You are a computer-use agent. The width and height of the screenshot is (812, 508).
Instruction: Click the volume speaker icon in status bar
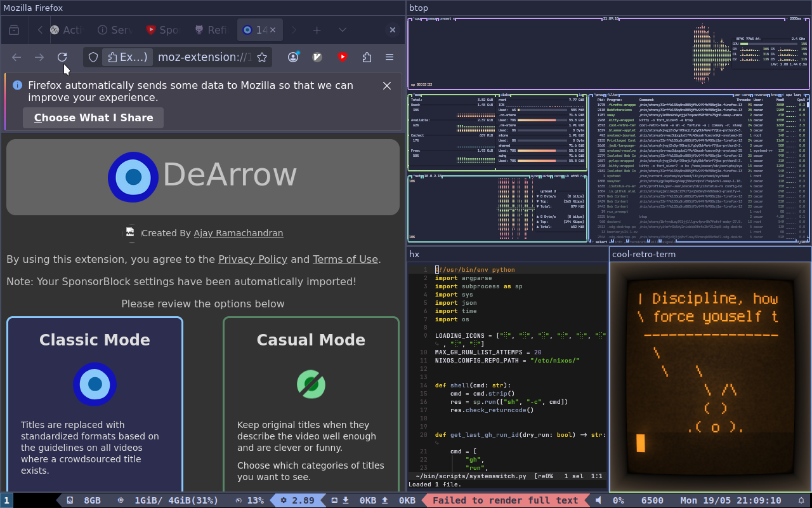coord(598,500)
